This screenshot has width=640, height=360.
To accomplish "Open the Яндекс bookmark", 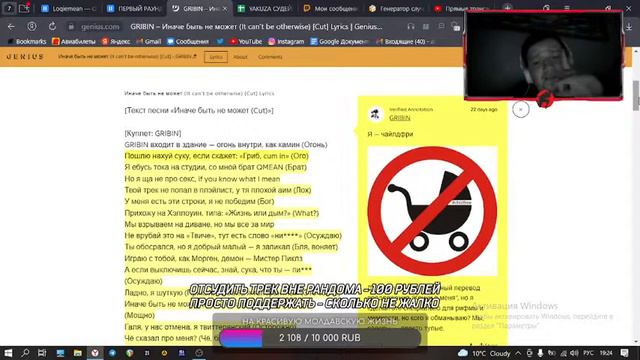I will (116, 42).
